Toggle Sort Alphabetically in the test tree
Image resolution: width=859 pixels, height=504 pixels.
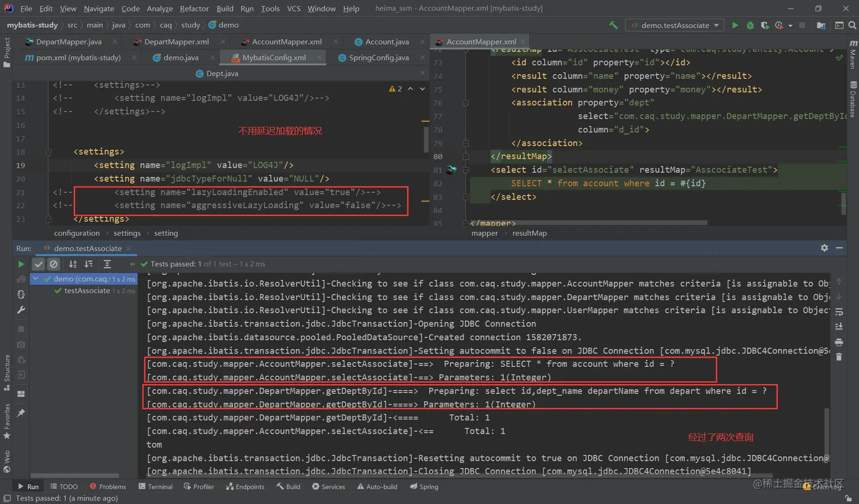pyautogui.click(x=73, y=264)
